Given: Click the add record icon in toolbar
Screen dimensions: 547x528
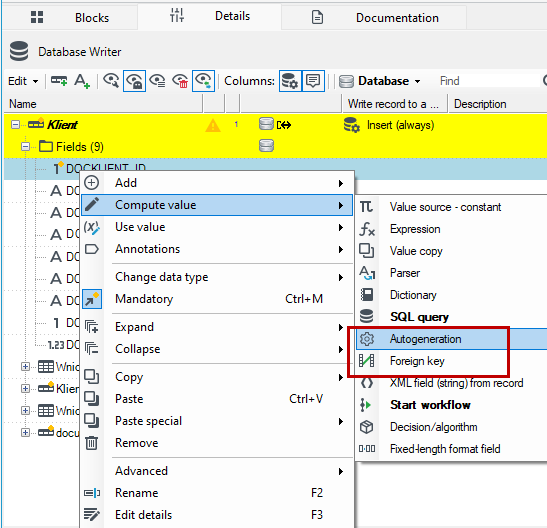Looking at the screenshot, I should click(59, 81).
